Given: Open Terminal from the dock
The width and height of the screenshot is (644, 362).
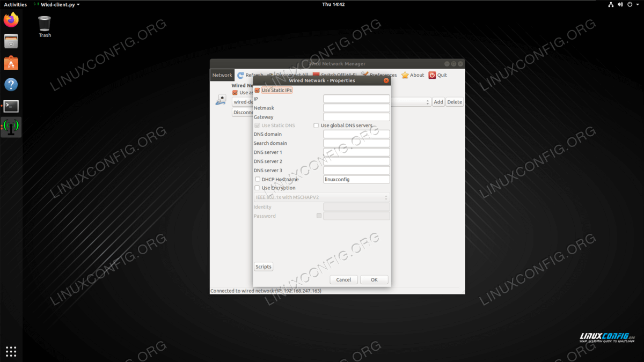Looking at the screenshot, I should tap(11, 106).
